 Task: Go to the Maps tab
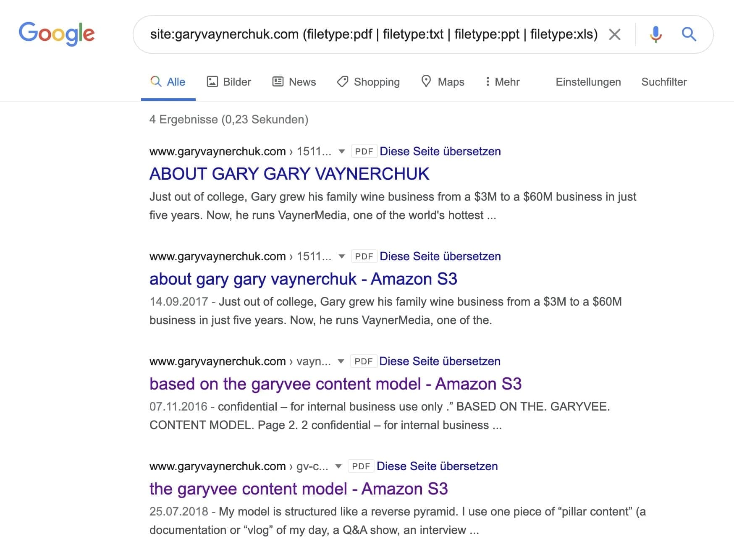point(443,82)
